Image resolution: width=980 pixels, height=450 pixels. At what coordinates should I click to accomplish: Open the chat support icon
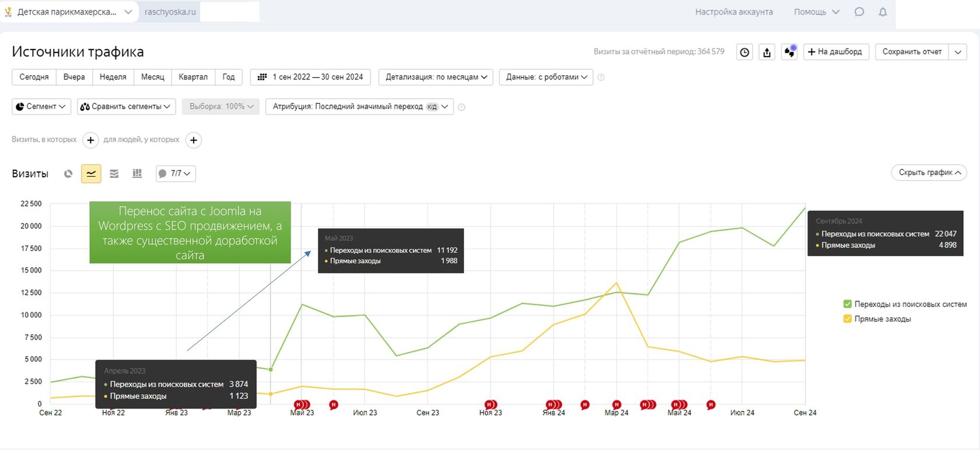pos(859,12)
